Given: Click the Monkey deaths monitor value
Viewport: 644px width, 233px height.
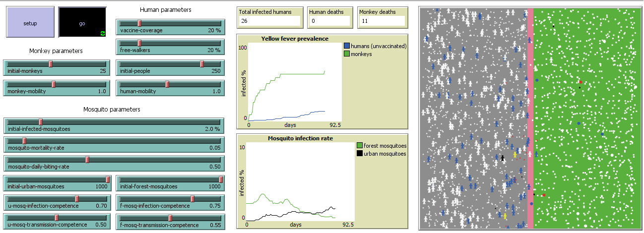Looking at the screenshot, I should click(x=383, y=21).
